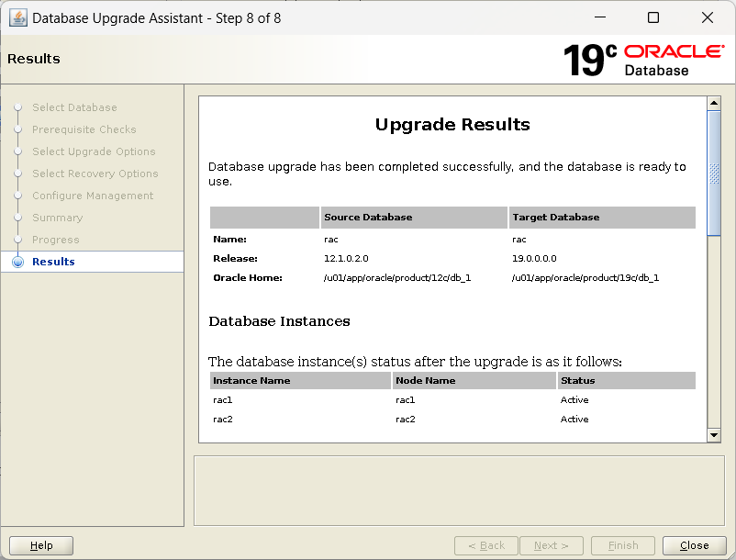This screenshot has width=736, height=560.
Task: Click the source Oracle Home path 12c/db_1
Action: [x=397, y=277]
